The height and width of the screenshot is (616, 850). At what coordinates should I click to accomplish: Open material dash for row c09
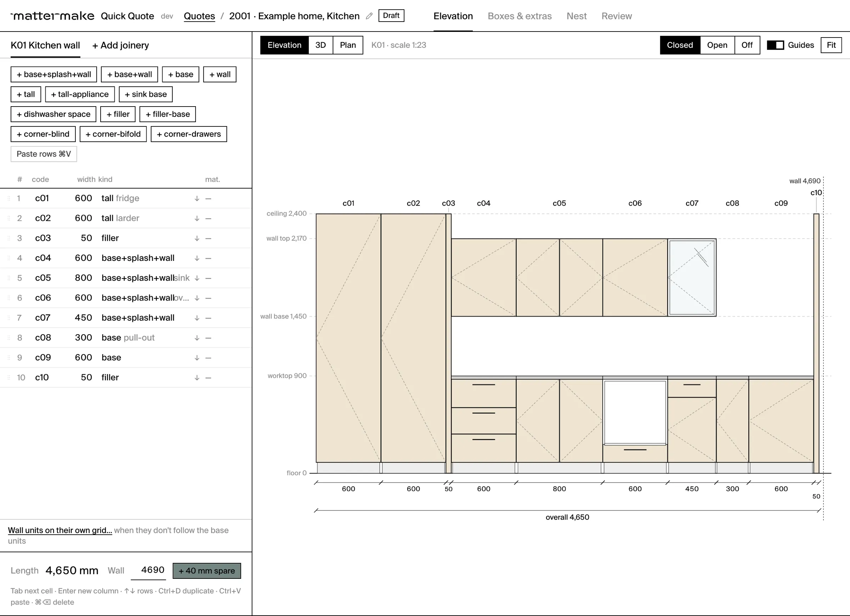point(209,358)
